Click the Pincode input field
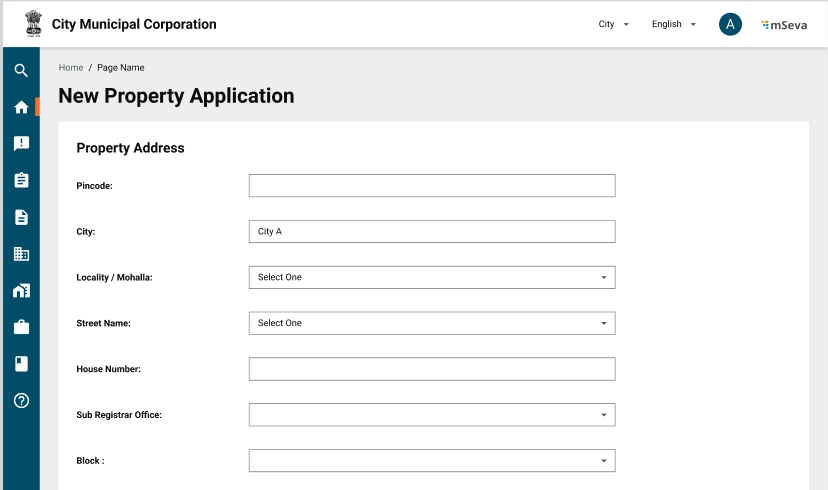Screen dimensions: 828x490 (x=431, y=185)
